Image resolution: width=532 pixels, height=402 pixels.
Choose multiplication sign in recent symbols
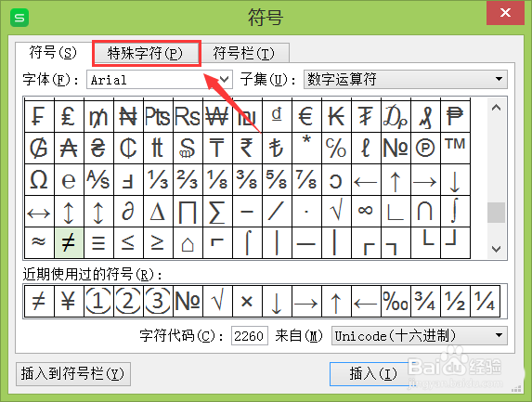click(x=247, y=301)
